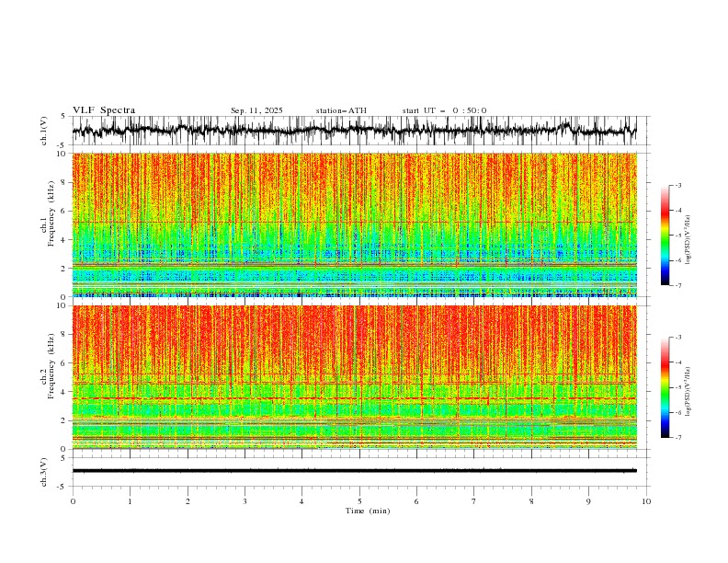Click time axis tick label "6"
The height and width of the screenshot is (563, 728).
click(416, 501)
